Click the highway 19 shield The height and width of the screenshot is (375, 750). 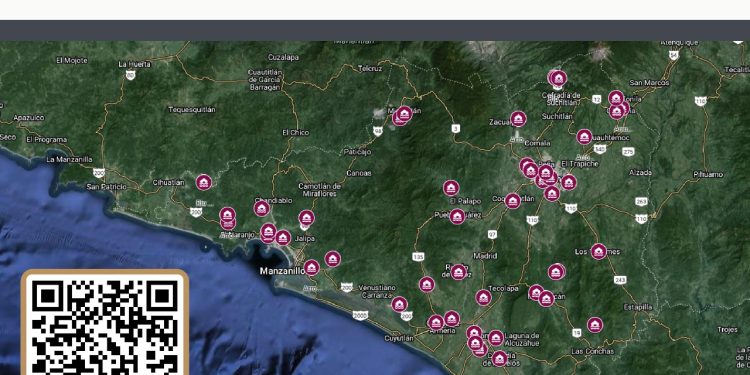pos(576,332)
